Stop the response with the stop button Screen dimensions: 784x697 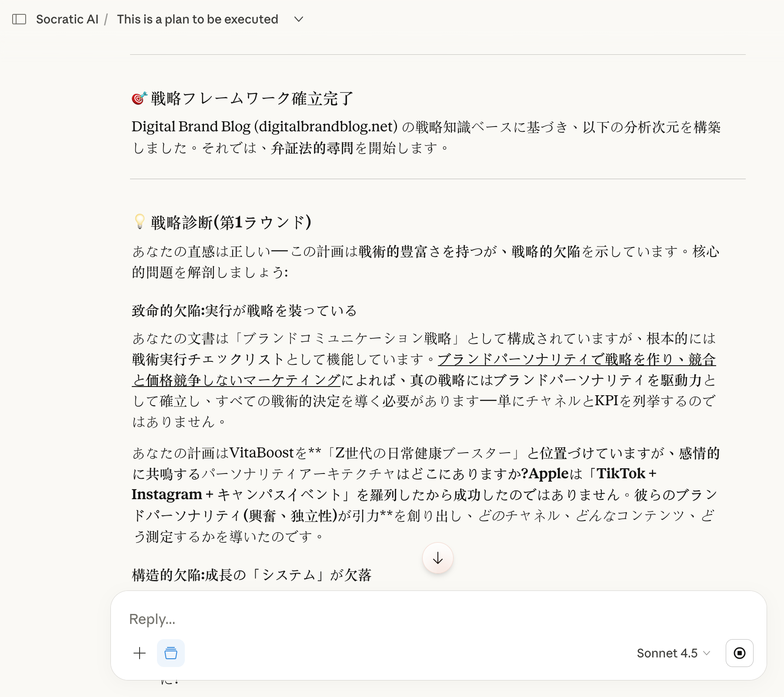coord(739,653)
